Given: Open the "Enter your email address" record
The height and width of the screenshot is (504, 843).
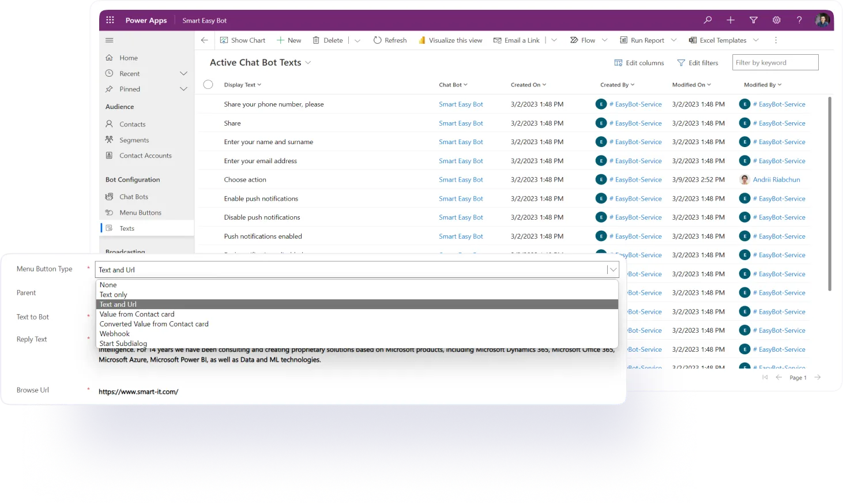Looking at the screenshot, I should [x=261, y=161].
